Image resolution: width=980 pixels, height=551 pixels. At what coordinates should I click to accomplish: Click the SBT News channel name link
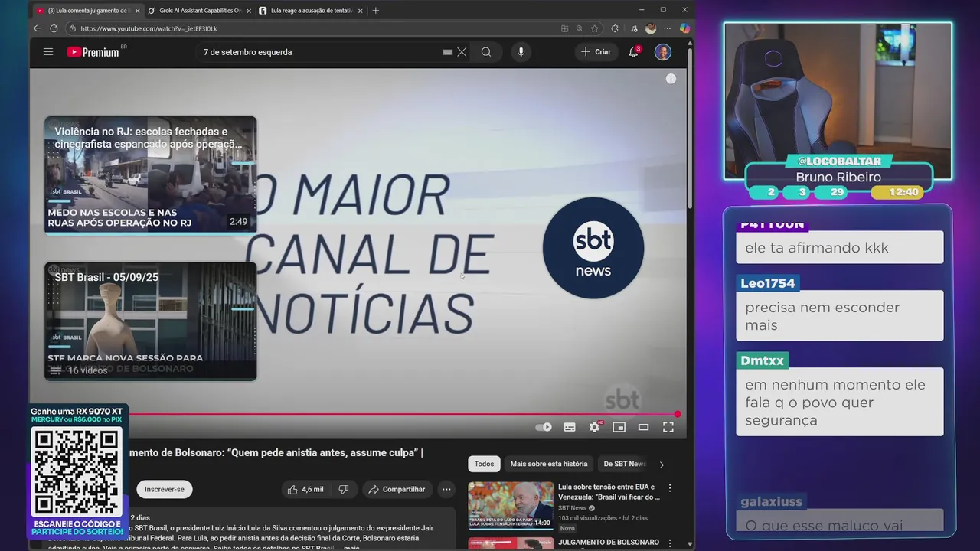[x=573, y=508]
